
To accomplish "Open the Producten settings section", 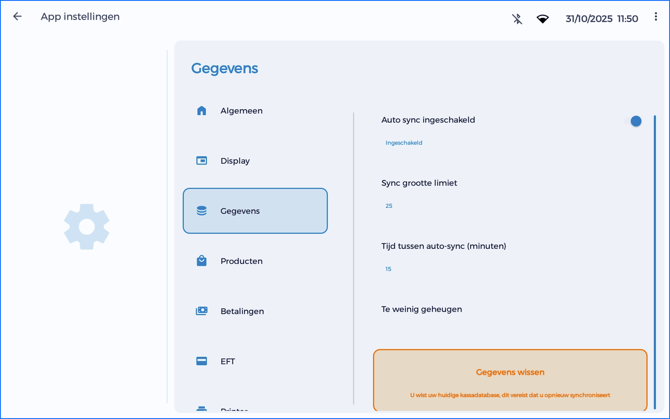I will [x=255, y=261].
